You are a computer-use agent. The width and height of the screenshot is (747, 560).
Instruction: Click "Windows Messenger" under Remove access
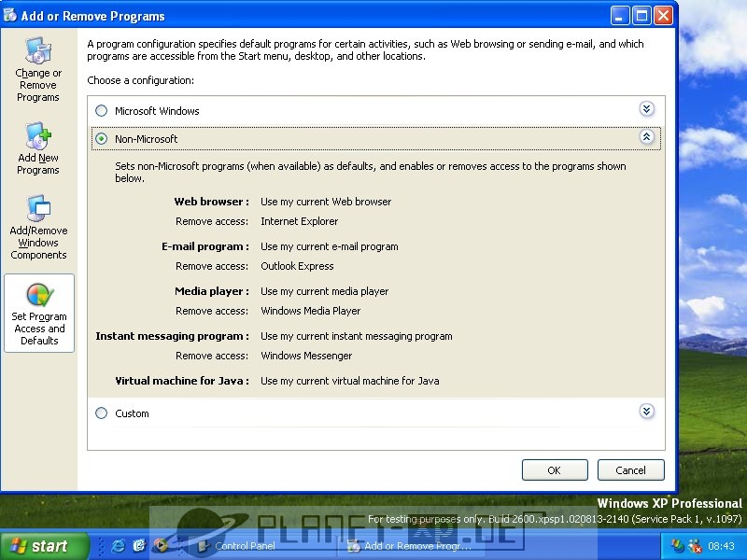coord(306,356)
